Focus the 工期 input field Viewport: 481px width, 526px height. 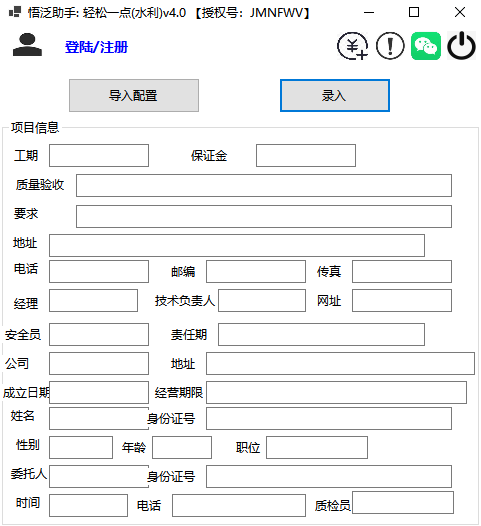[99, 156]
